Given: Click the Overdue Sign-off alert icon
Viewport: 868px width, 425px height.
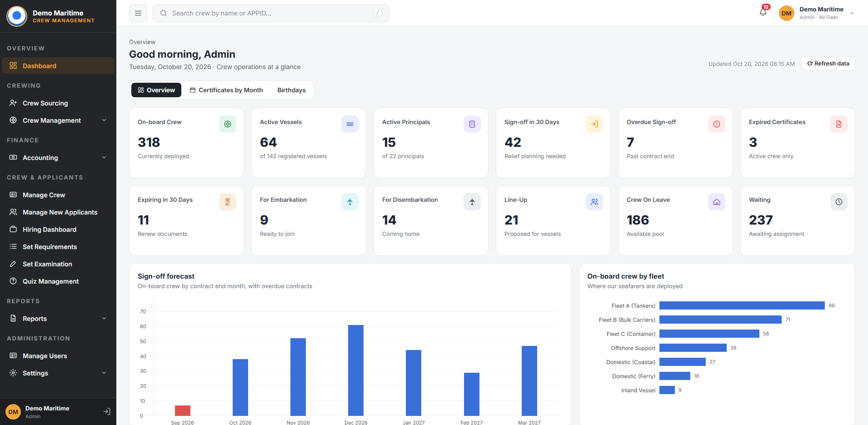Looking at the screenshot, I should 717,124.
